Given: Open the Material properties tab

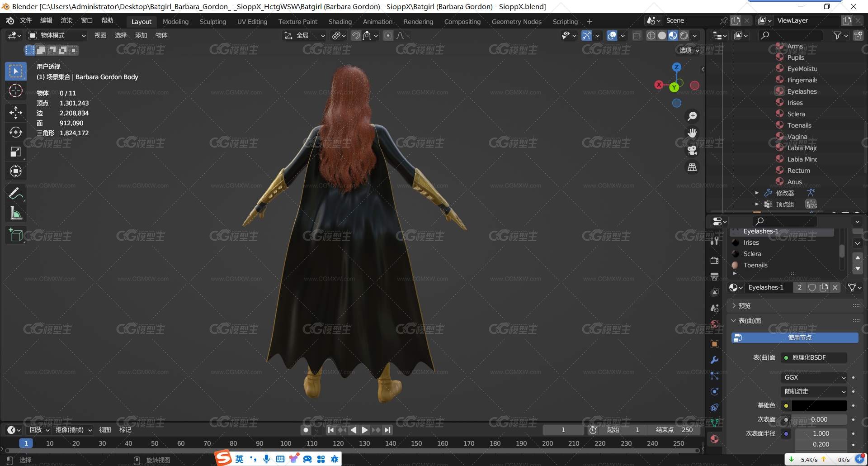Looking at the screenshot, I should click(714, 439).
